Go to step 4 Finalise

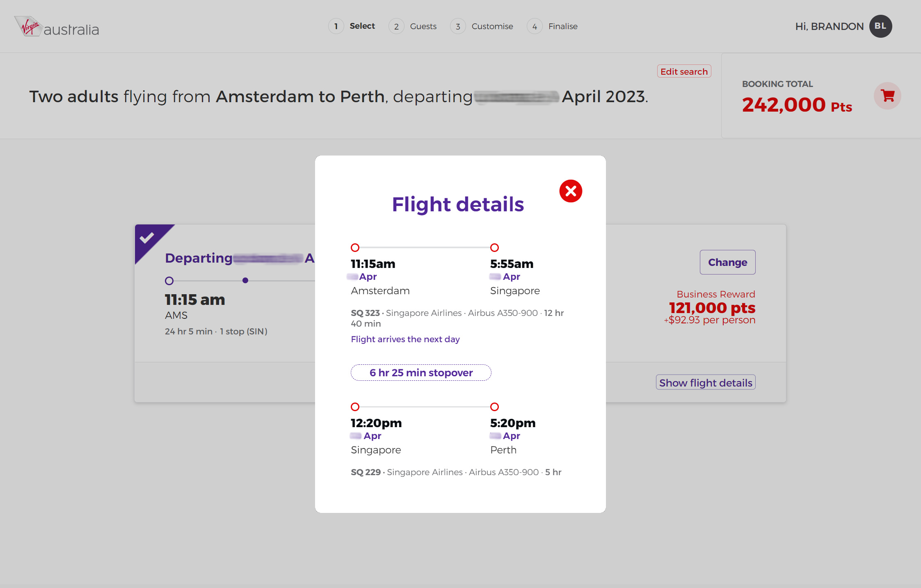[552, 26]
